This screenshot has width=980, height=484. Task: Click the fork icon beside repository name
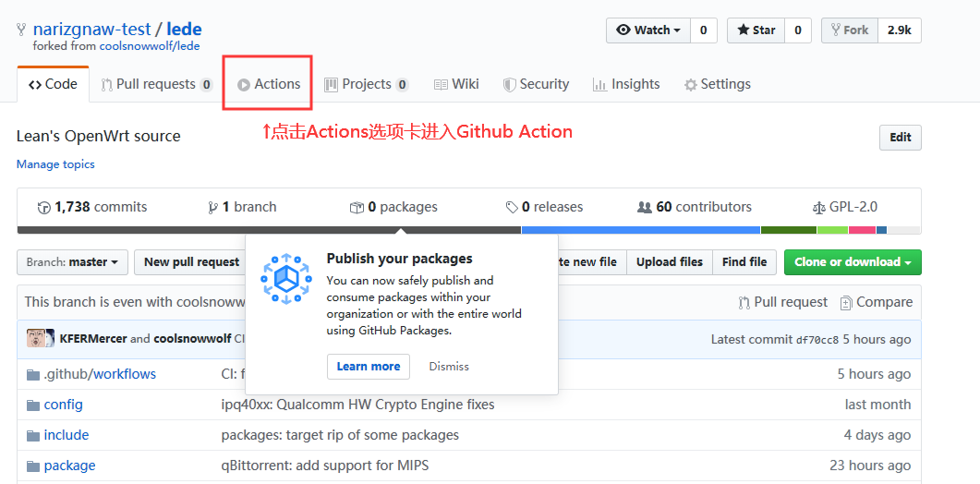(21, 30)
